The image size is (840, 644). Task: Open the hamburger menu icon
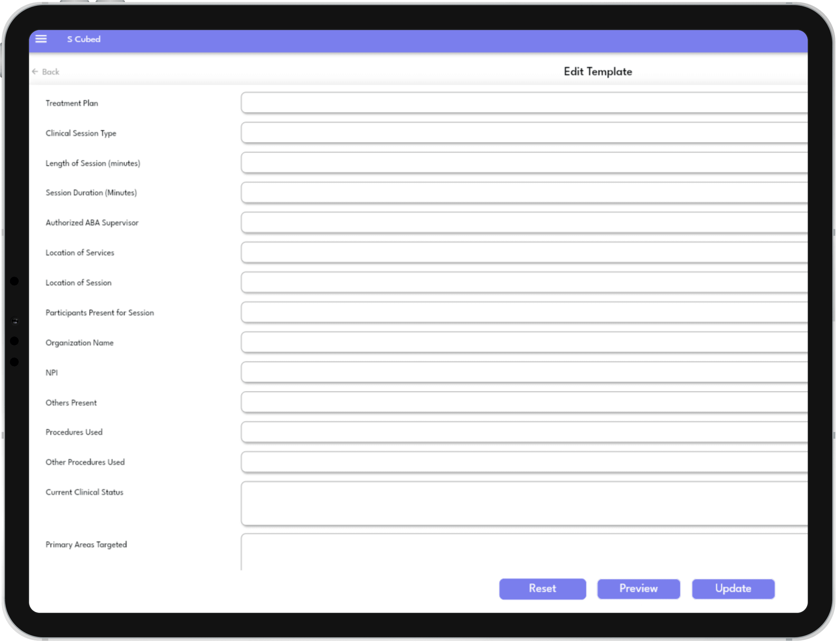[x=41, y=39]
